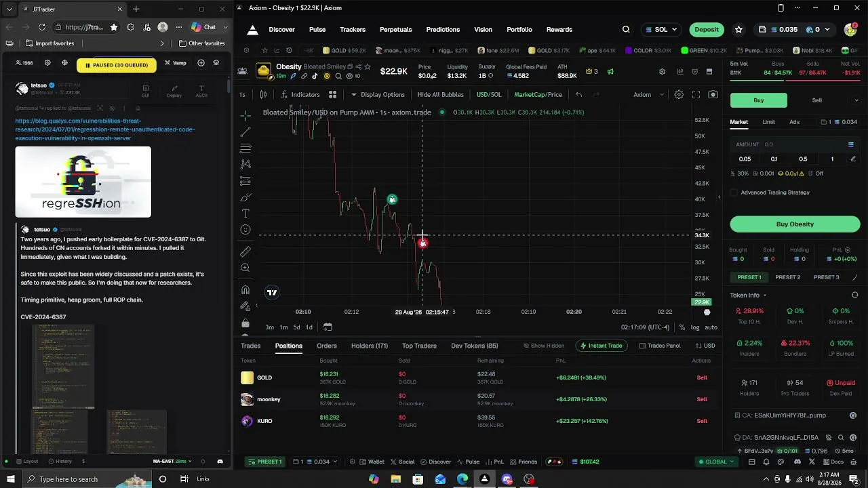
Task: Switch chart currency between USD/SOL
Action: 489,95
